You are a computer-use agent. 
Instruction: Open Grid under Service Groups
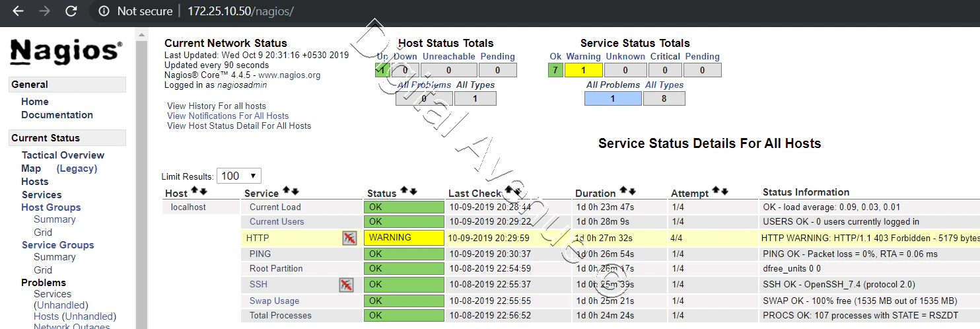coord(43,270)
